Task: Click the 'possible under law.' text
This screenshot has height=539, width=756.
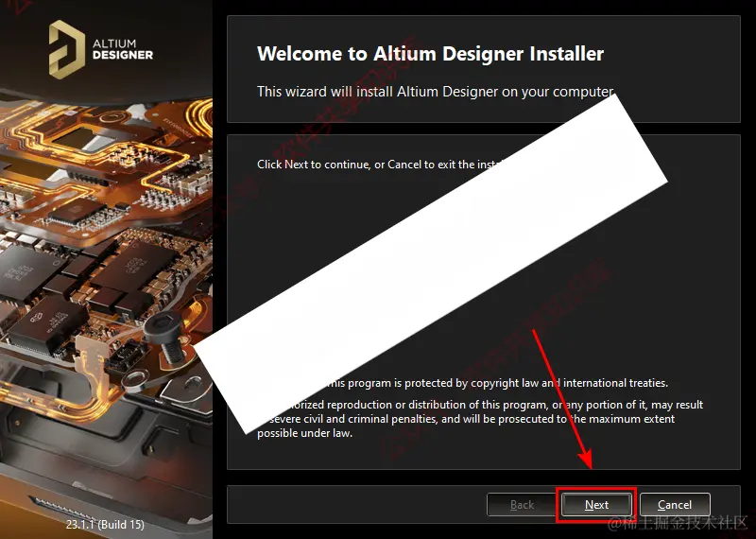Action: [304, 433]
